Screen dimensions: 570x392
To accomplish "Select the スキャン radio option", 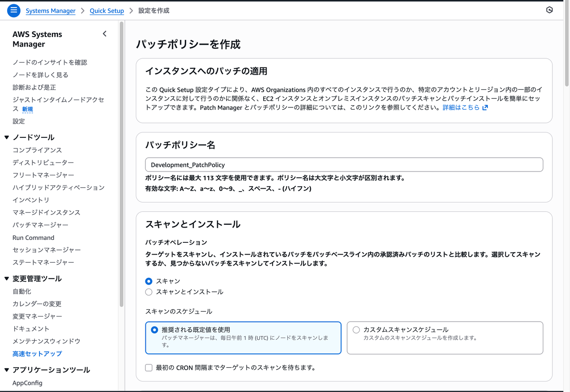I will pyautogui.click(x=149, y=281).
